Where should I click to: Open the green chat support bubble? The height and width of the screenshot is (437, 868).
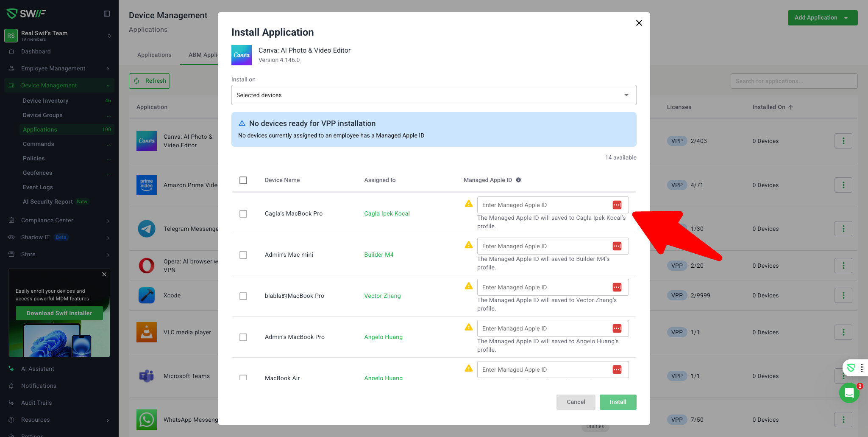pos(849,393)
